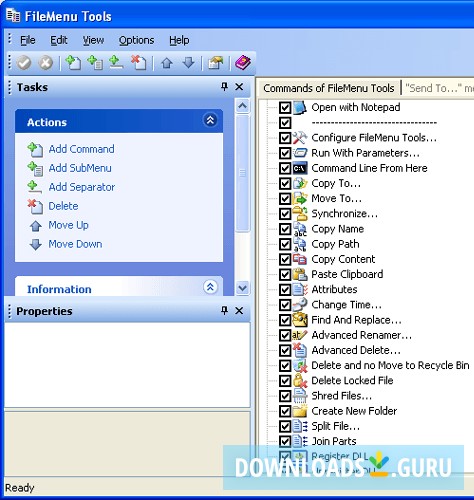Image resolution: width=474 pixels, height=500 pixels.
Task: Click the Configure FileMenu Tools wrench icon
Action: coord(300,138)
